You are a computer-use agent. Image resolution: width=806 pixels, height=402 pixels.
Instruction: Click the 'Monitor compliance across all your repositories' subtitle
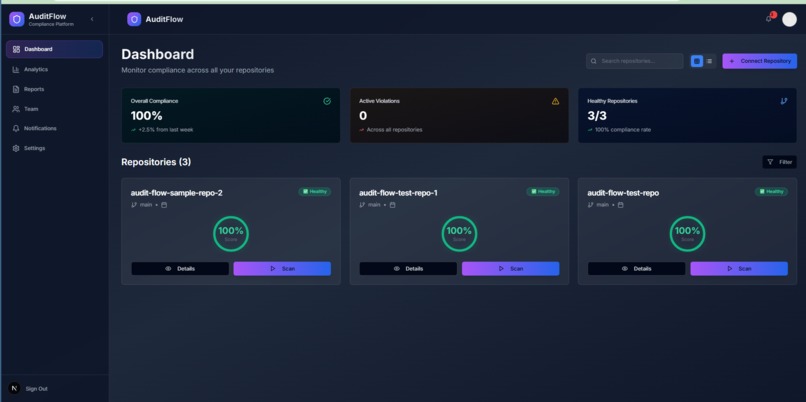(x=197, y=70)
